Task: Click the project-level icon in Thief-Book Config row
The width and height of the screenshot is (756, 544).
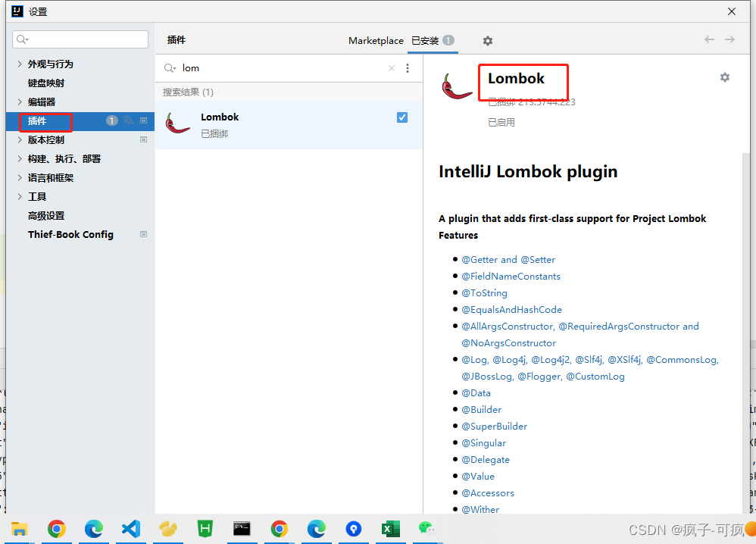Action: pyautogui.click(x=143, y=234)
